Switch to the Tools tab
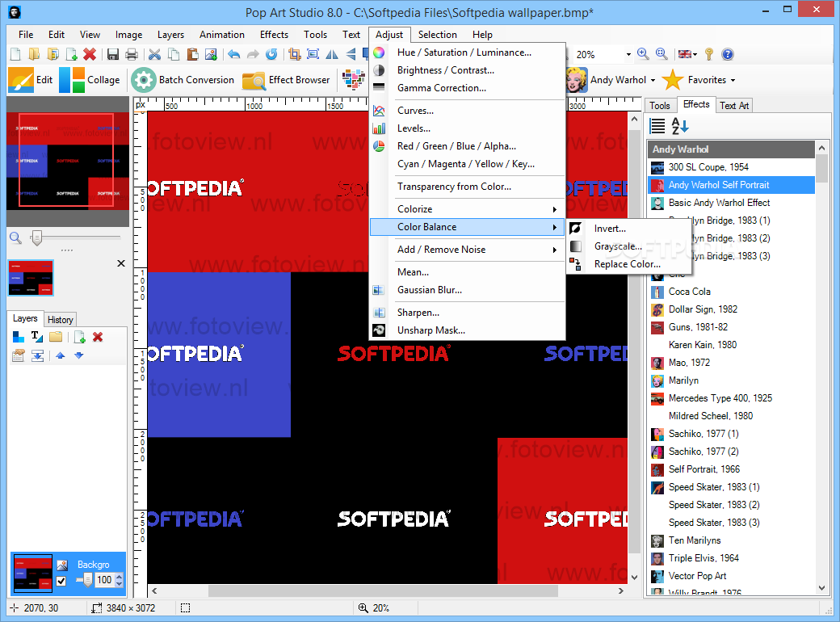 [x=660, y=106]
